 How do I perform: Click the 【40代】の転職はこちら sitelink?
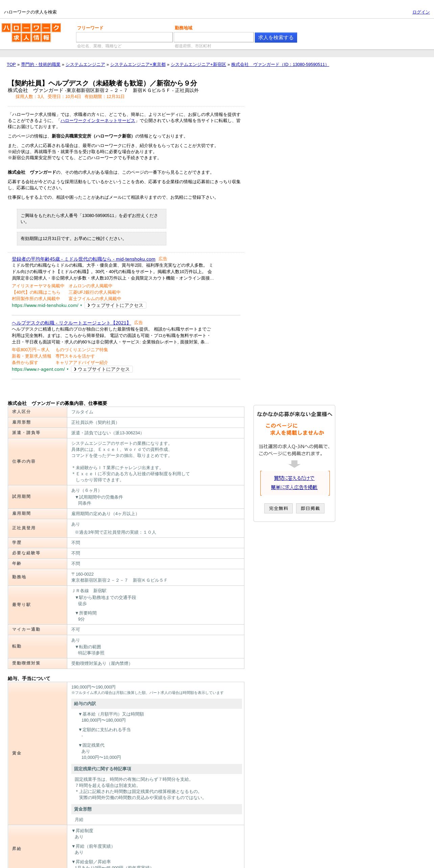(36, 292)
